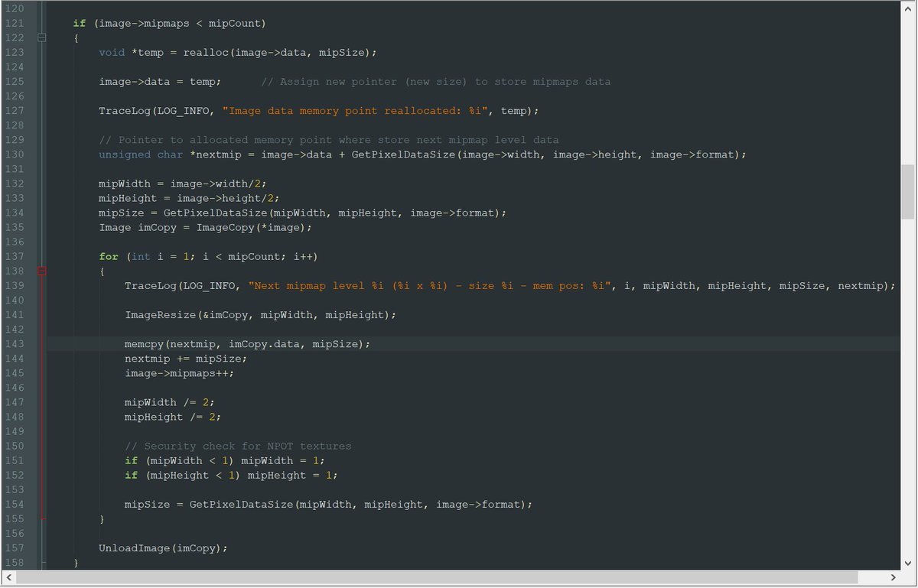Click line number 157 in the gutter
The height and width of the screenshot is (588, 918).
click(15, 548)
